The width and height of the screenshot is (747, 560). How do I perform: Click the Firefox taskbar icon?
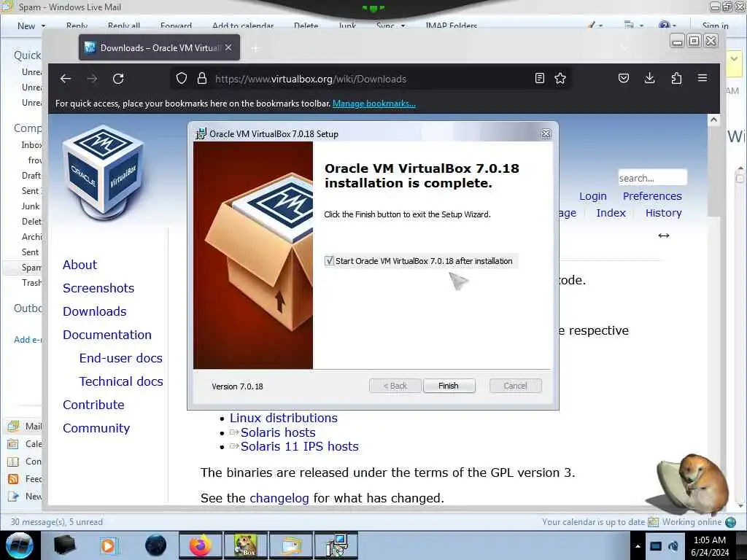[x=200, y=545]
